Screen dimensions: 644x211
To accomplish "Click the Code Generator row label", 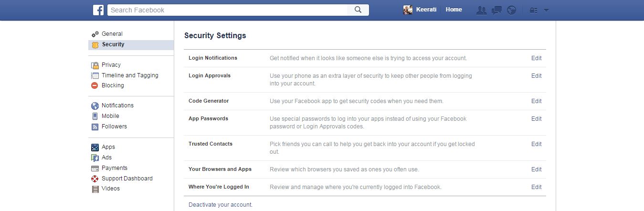I will (209, 101).
